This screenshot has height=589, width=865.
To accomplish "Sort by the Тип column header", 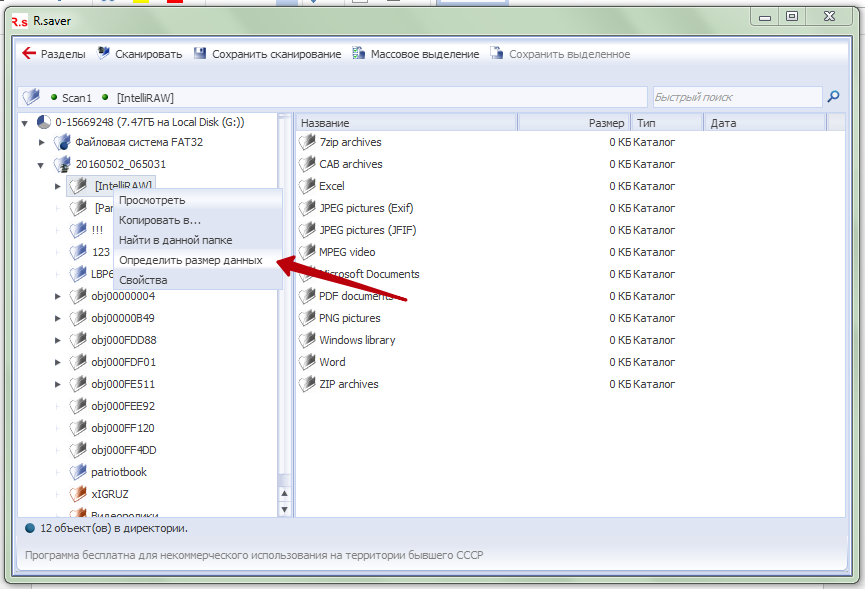I will click(667, 122).
